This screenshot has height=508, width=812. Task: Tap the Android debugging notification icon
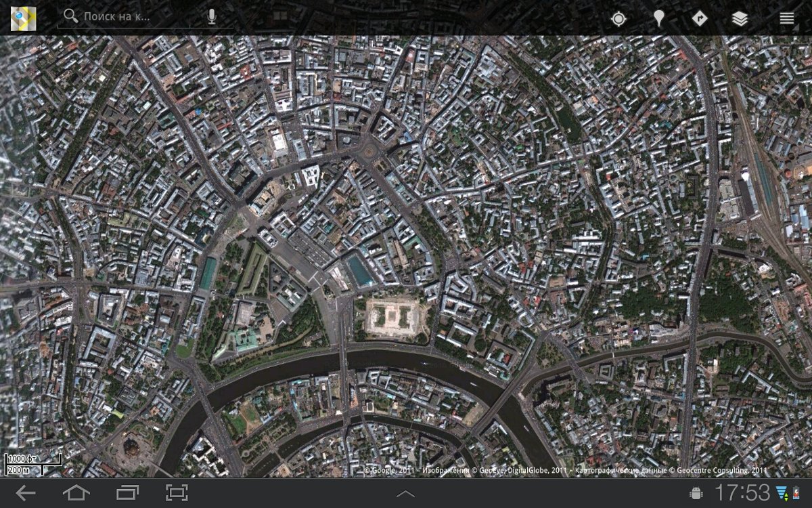point(696,492)
